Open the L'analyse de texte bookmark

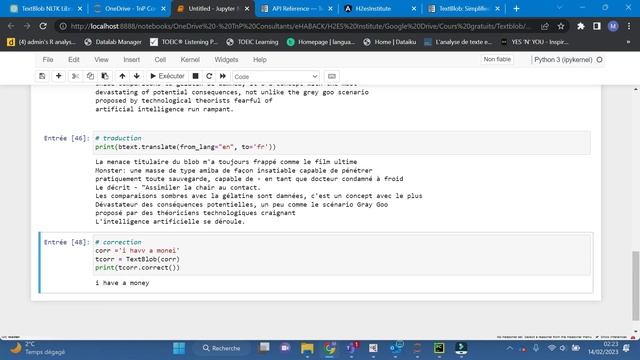(458, 42)
